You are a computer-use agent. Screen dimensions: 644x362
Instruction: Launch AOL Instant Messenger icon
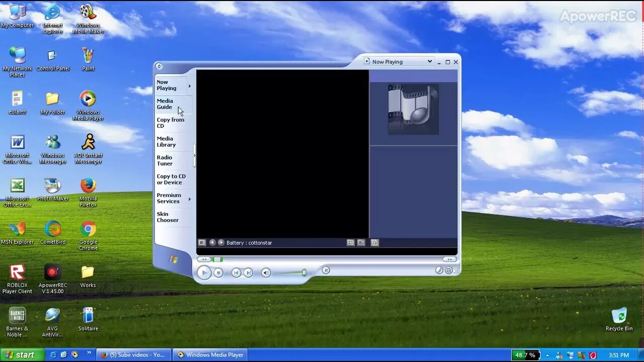pyautogui.click(x=88, y=149)
